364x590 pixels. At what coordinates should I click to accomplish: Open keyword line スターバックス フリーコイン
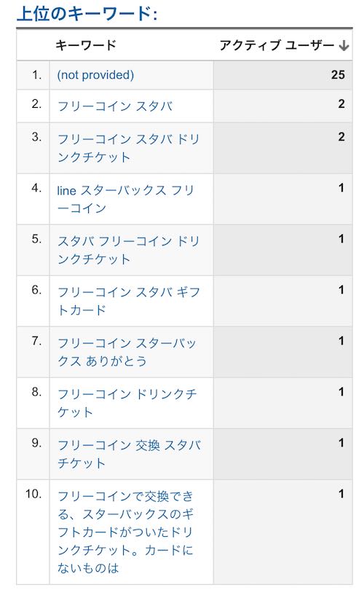pyautogui.click(x=126, y=199)
